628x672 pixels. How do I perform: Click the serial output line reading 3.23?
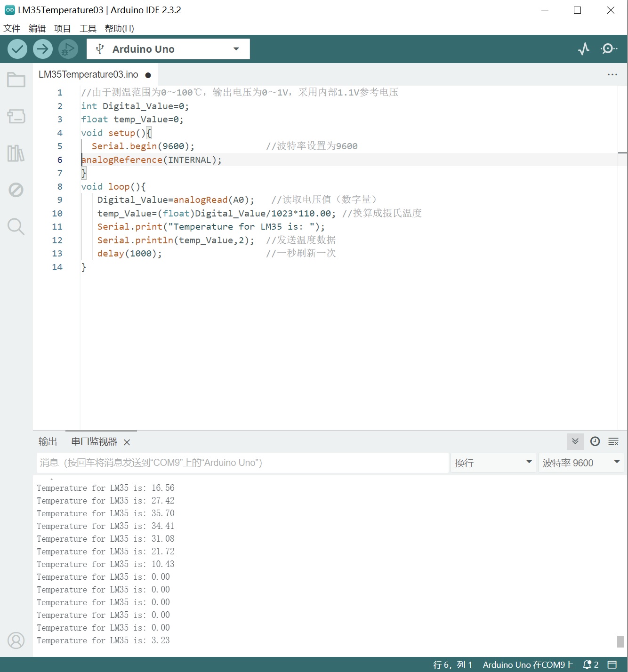pos(103,640)
